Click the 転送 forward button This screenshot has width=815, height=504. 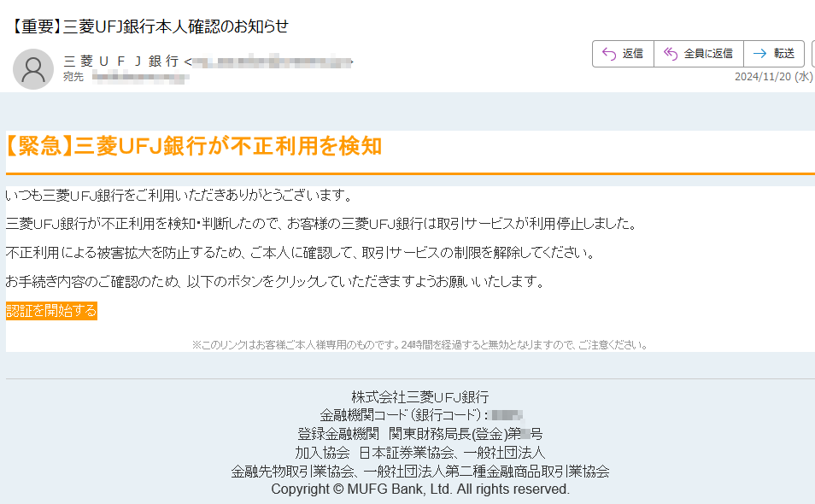[774, 54]
